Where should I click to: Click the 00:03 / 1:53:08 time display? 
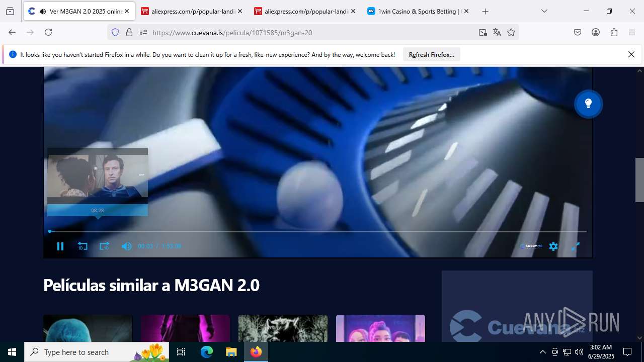[x=159, y=246]
